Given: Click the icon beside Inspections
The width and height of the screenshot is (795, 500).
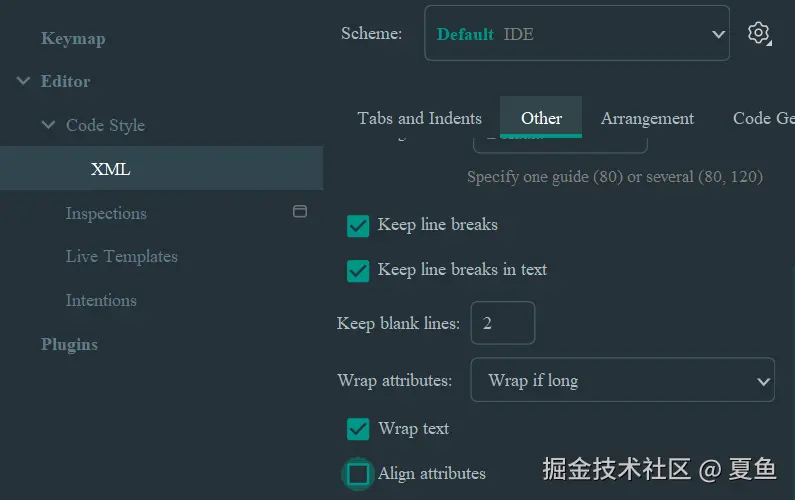Looking at the screenshot, I should (x=299, y=212).
